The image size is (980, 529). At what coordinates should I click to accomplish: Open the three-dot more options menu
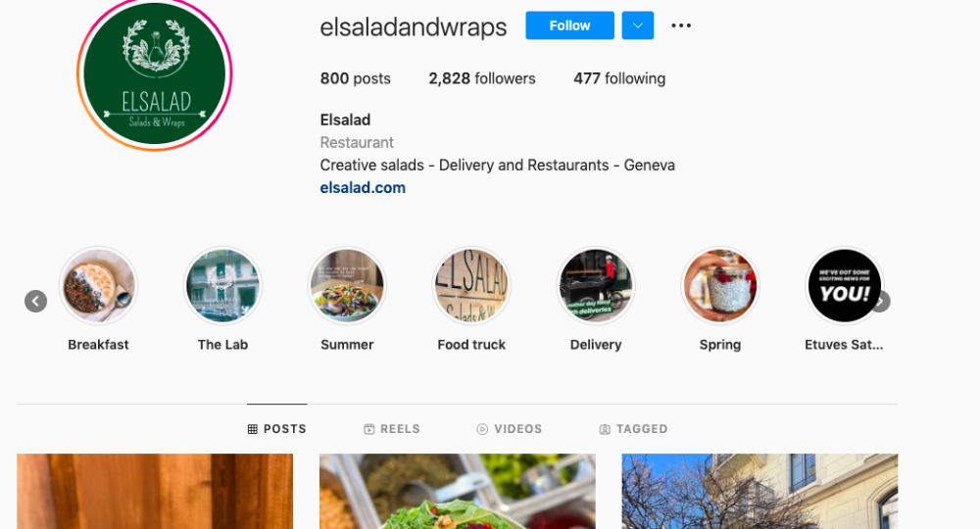pyautogui.click(x=681, y=25)
